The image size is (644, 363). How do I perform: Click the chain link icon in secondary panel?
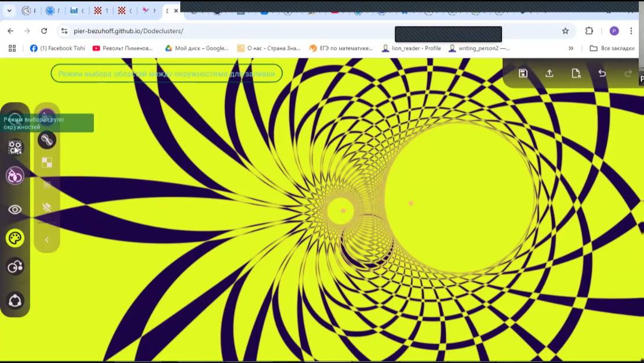47,140
